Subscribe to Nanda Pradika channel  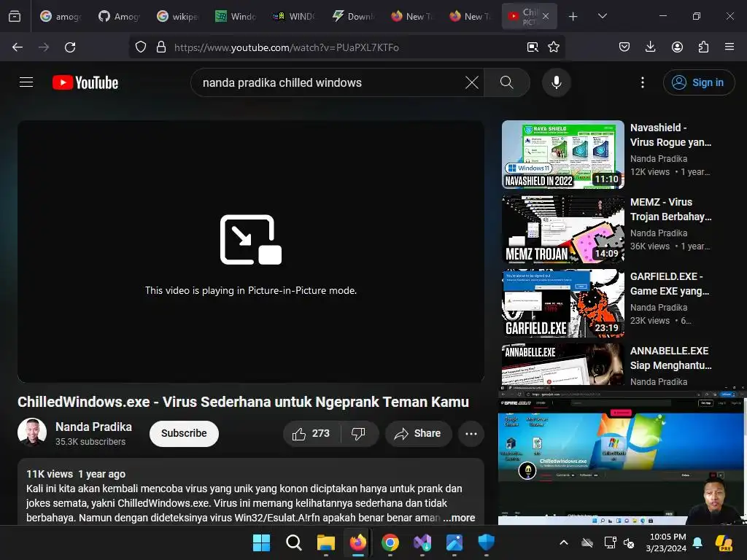[x=184, y=433]
